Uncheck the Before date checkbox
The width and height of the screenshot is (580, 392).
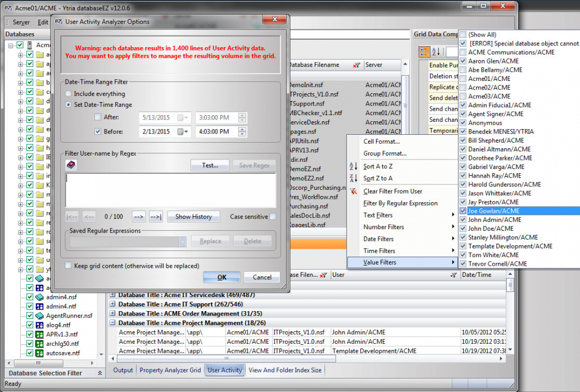click(98, 131)
